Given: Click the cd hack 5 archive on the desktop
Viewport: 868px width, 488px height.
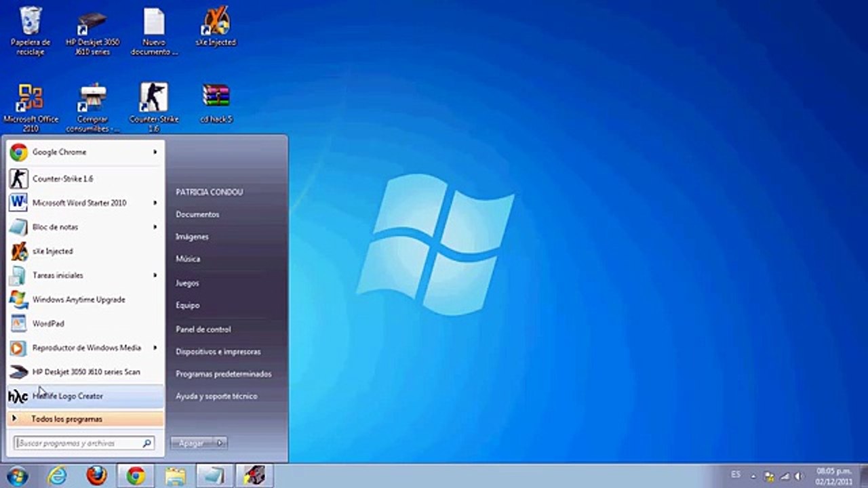Looking at the screenshot, I should (216, 103).
